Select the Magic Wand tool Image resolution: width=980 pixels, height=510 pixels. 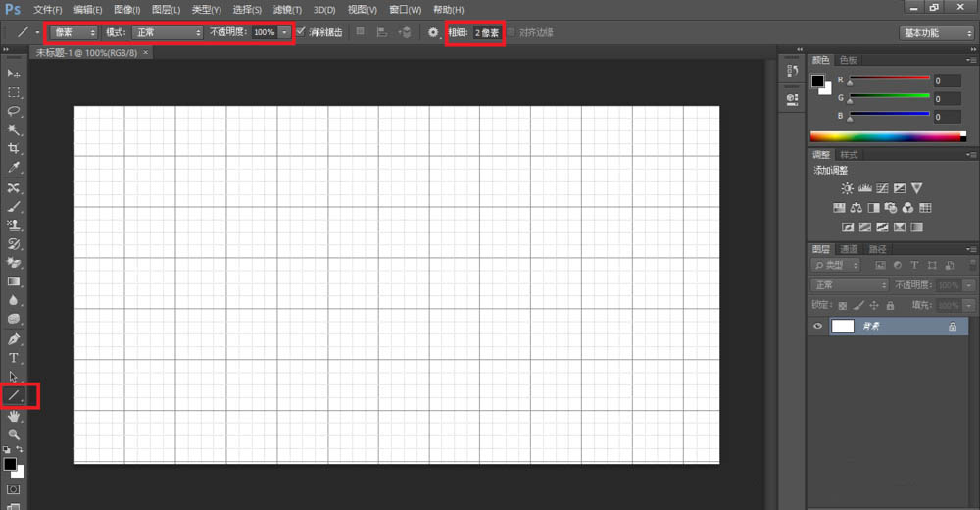point(13,130)
